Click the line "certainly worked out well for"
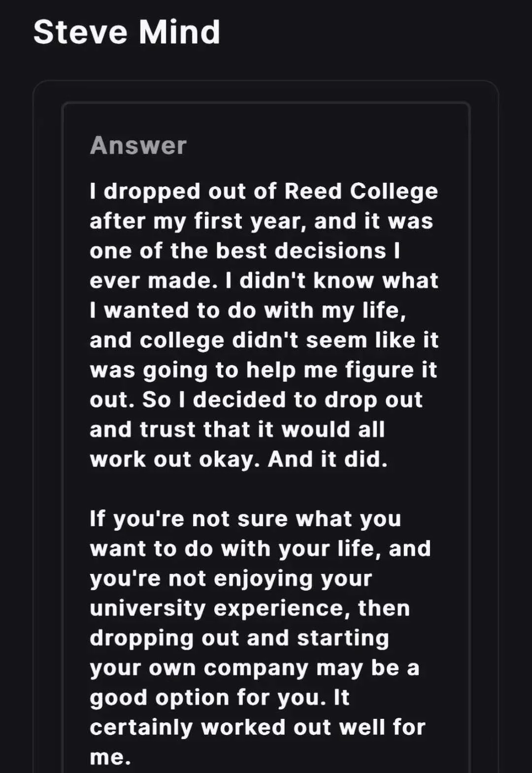This screenshot has width=532, height=773. tap(258, 727)
